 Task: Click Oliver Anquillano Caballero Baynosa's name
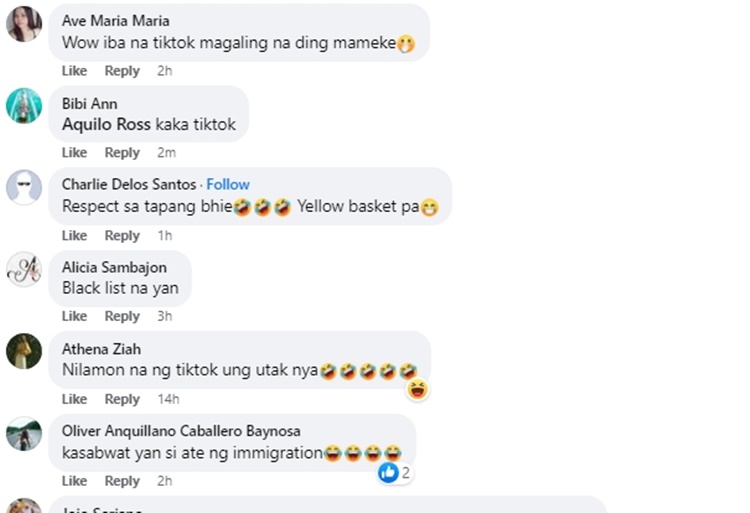click(181, 431)
